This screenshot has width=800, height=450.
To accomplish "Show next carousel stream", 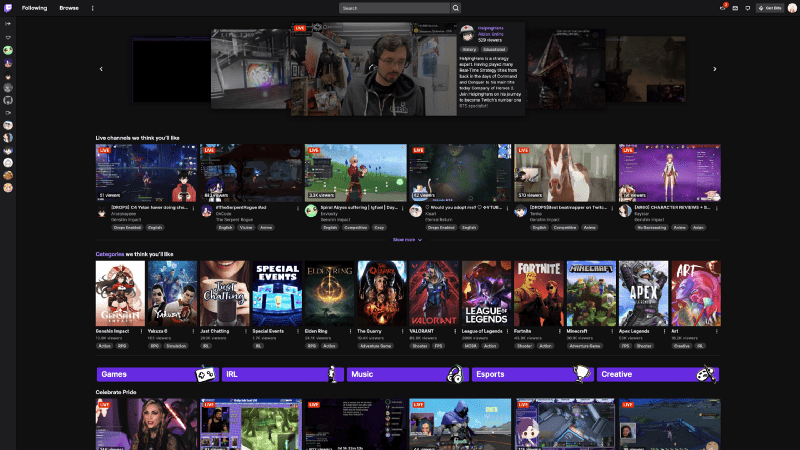I will (x=714, y=69).
